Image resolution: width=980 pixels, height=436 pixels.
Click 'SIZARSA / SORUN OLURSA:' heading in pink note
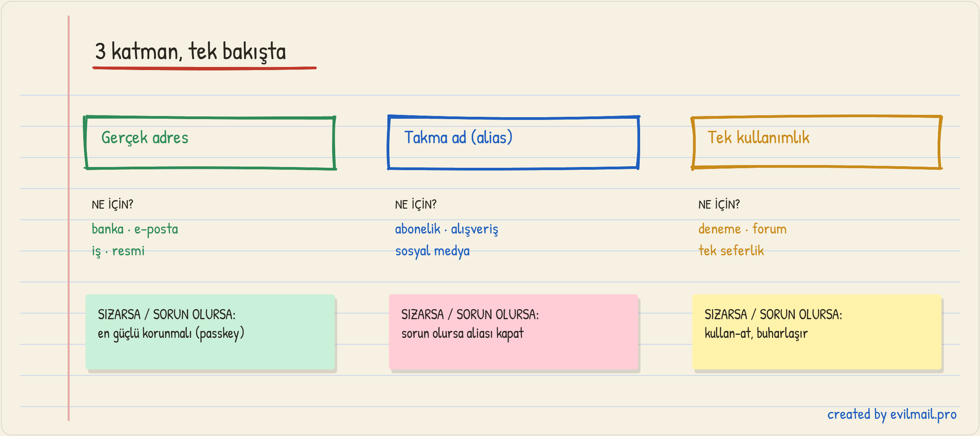pos(470,315)
